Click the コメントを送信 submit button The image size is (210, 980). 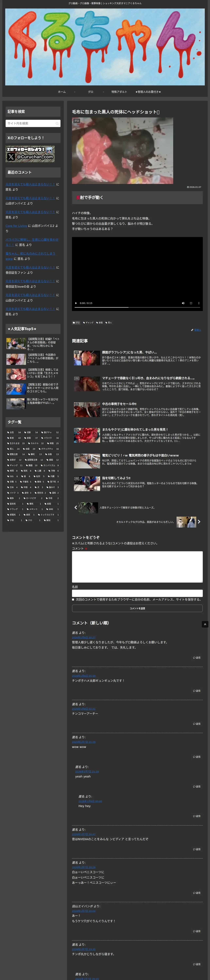coord(137,608)
